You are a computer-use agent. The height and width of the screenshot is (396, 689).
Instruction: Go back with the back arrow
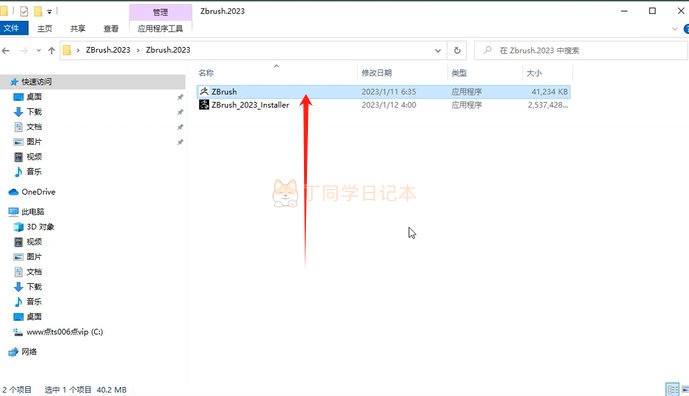(x=6, y=51)
